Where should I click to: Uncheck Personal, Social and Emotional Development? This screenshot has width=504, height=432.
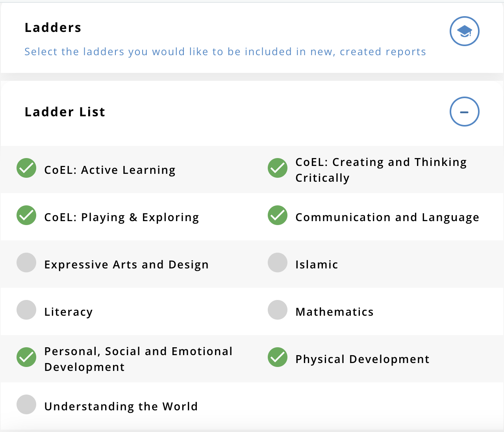(x=26, y=357)
